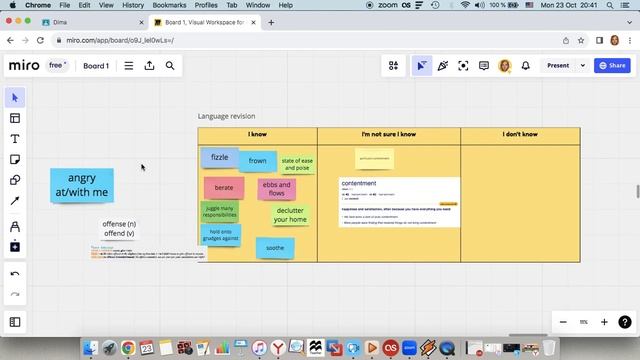Image resolution: width=640 pixels, height=360 pixels.
Task: Open the help question mark button
Action: tap(624, 322)
